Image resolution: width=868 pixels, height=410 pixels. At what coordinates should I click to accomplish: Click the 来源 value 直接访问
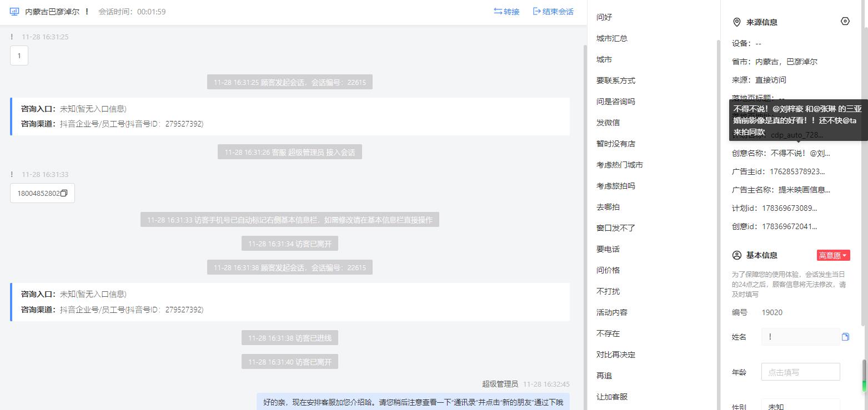pos(771,80)
